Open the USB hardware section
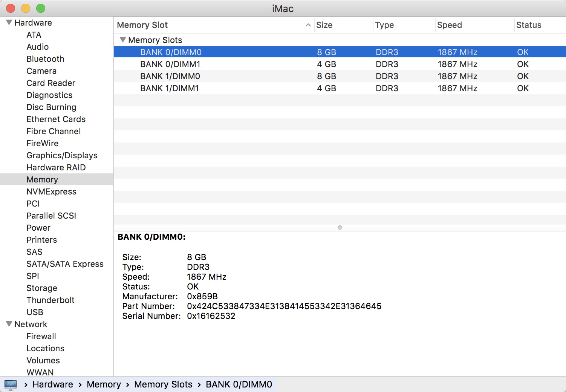The width and height of the screenshot is (566, 392). point(34,312)
